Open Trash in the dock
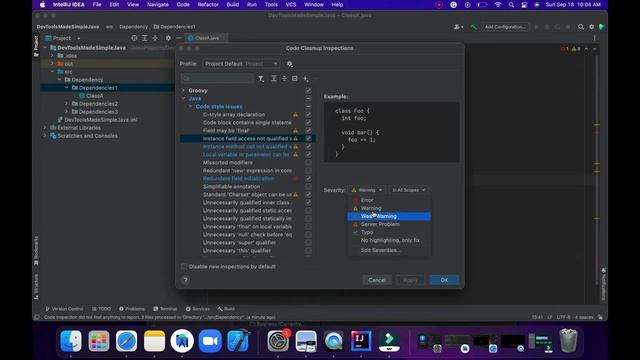This screenshot has width=640, height=360. point(568,340)
